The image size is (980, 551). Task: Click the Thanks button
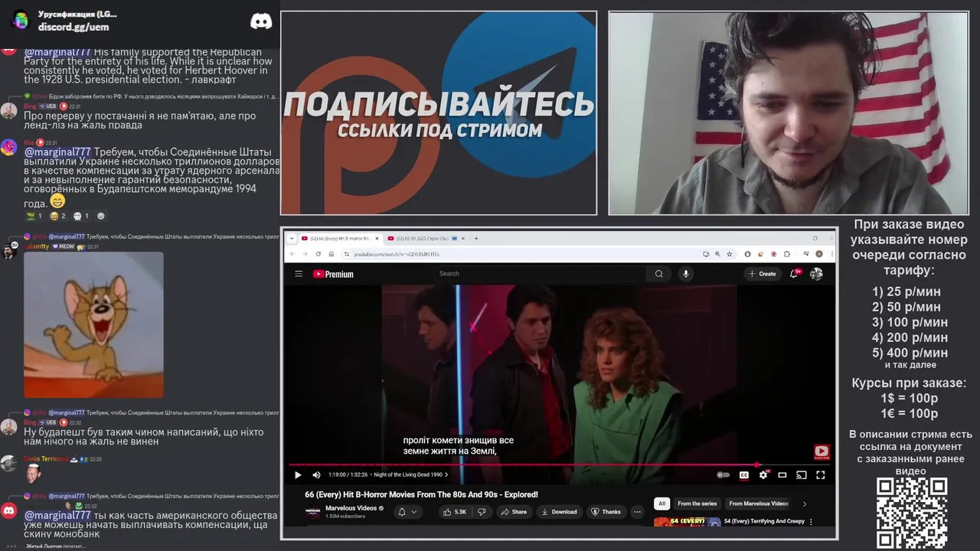(606, 512)
